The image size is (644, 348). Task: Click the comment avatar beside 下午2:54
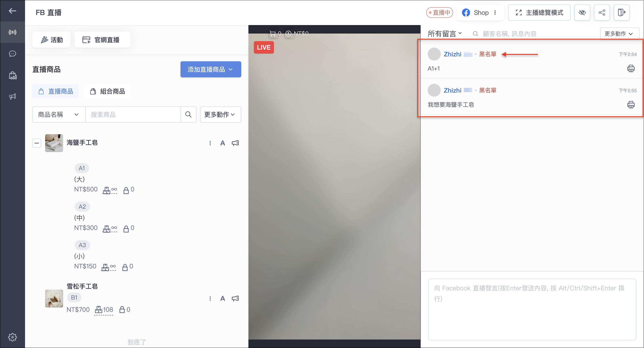point(434,54)
